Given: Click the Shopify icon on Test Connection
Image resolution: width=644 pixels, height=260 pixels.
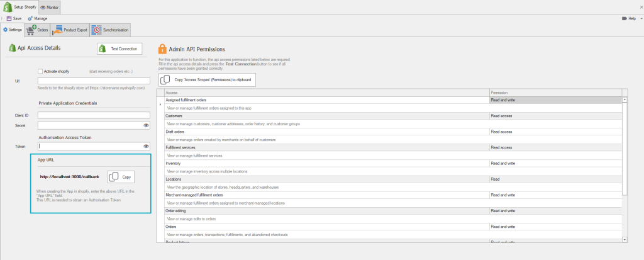Looking at the screenshot, I should (103, 49).
